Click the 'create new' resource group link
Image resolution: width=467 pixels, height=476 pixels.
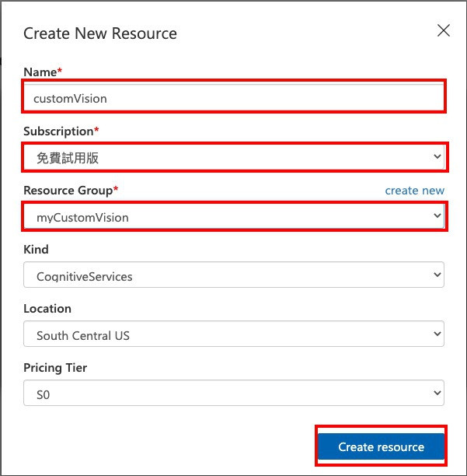(x=415, y=191)
